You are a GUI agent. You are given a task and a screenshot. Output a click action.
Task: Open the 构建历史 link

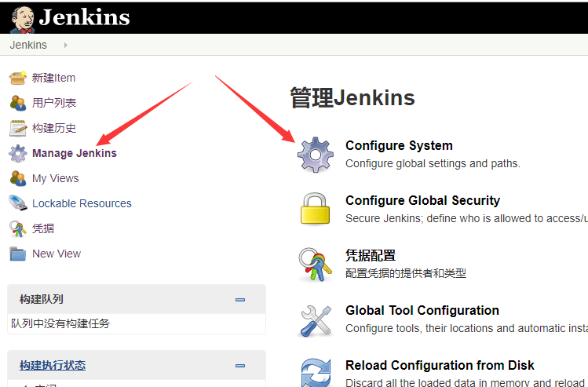[54, 128]
